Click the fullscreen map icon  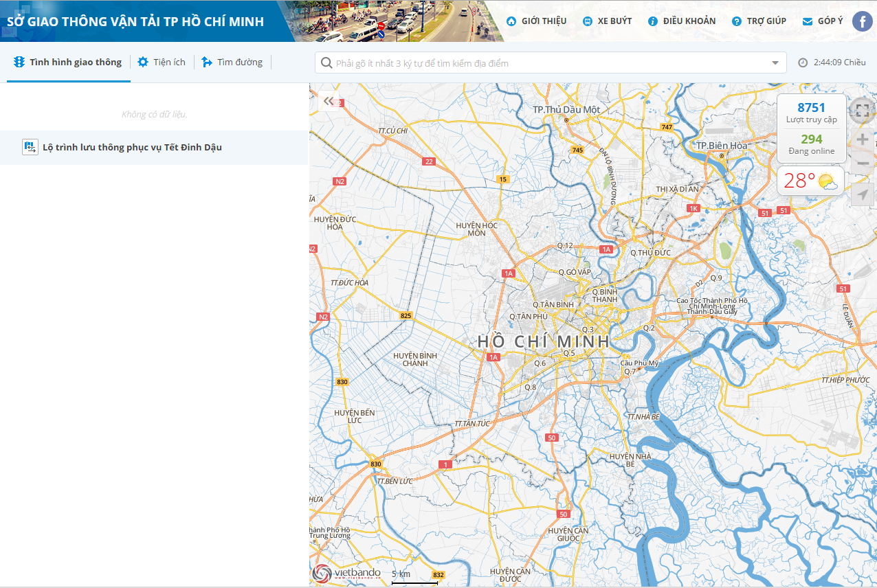(x=863, y=111)
